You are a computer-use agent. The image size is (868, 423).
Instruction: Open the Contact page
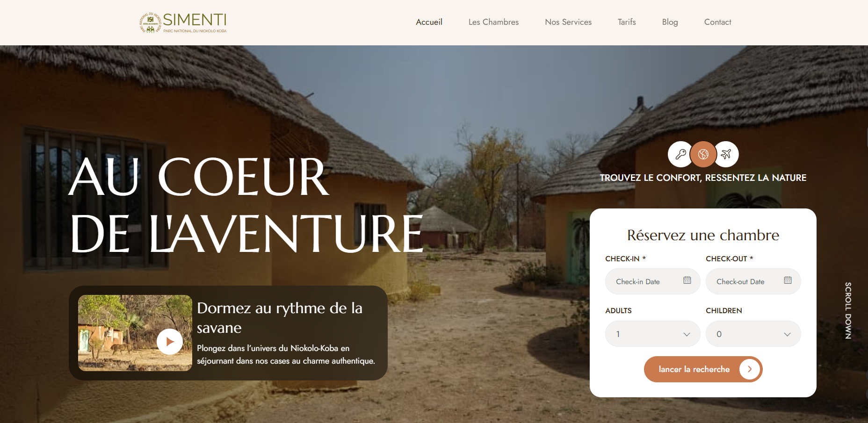point(717,22)
